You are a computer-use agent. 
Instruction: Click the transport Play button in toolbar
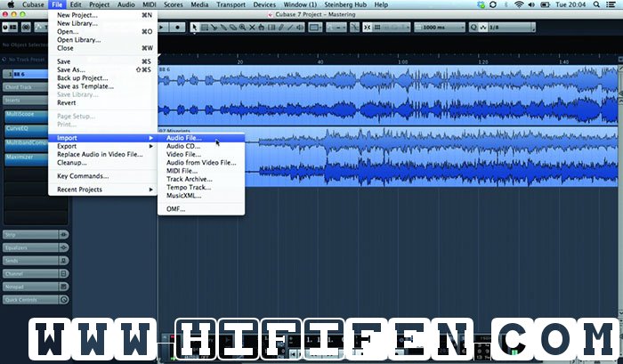click(x=162, y=28)
